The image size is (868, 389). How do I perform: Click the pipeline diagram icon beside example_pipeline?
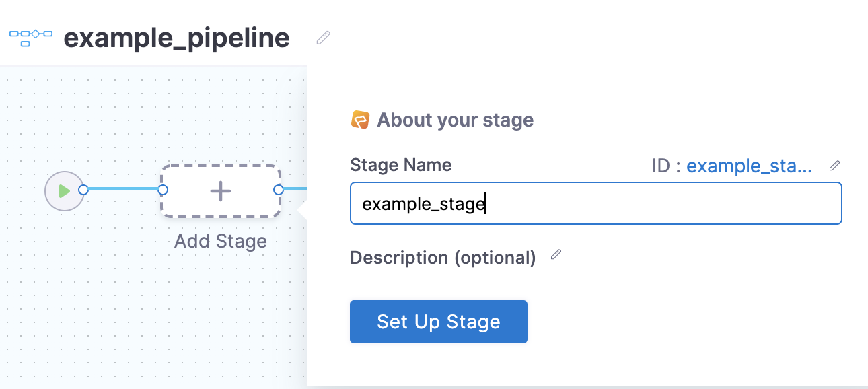(x=31, y=38)
